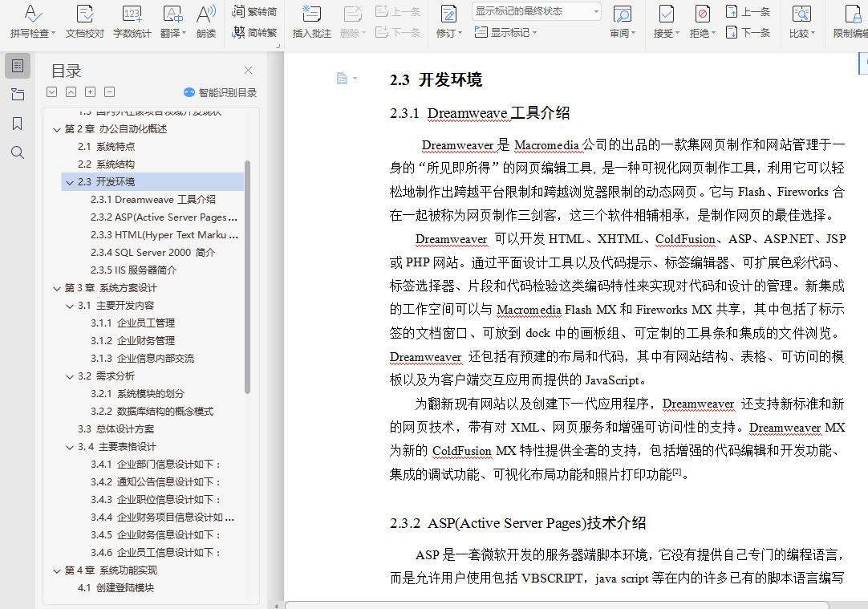Convert simplified to traditional (简转繁)
This screenshot has width=868, height=609.
coord(254,33)
